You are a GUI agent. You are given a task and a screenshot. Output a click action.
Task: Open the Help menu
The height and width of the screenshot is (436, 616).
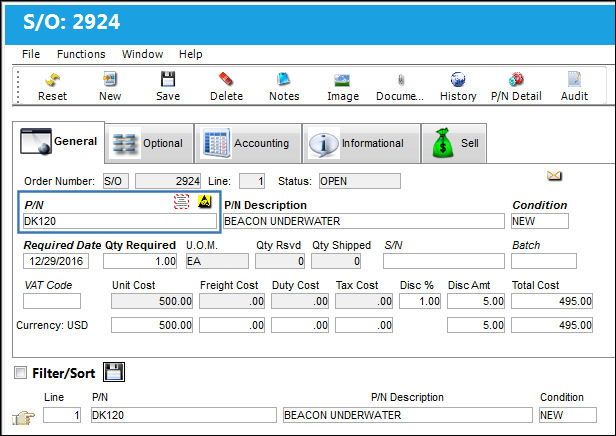pyautogui.click(x=191, y=54)
